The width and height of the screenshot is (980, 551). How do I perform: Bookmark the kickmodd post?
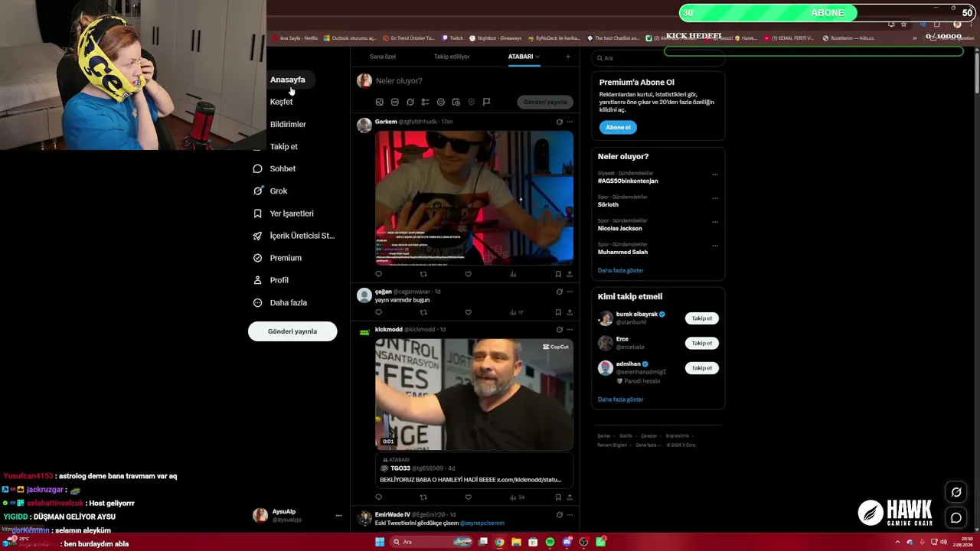tap(557, 497)
